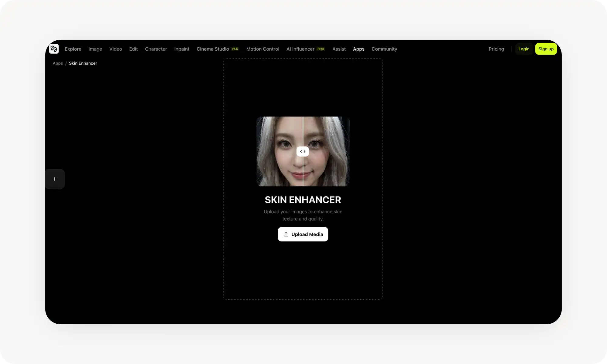
Task: Open the Assist section
Action: pos(339,49)
